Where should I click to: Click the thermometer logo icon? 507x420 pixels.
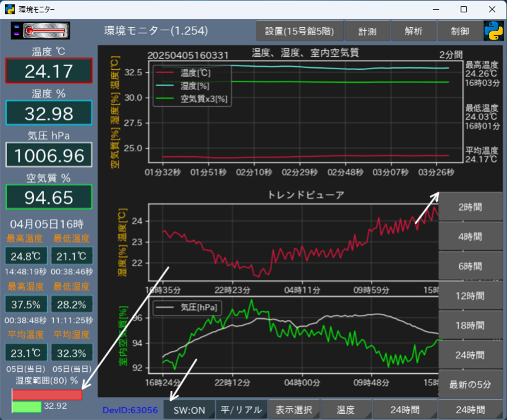pyautogui.click(x=41, y=30)
